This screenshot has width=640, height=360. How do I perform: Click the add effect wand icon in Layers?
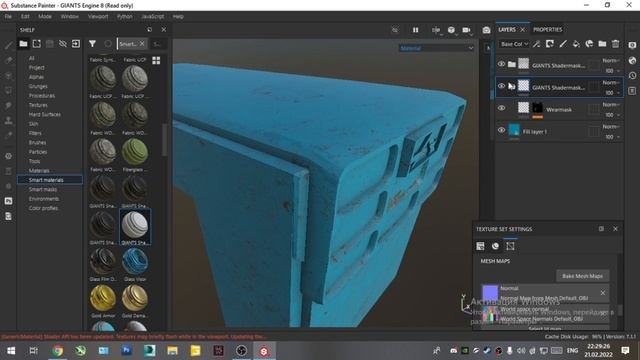point(537,44)
